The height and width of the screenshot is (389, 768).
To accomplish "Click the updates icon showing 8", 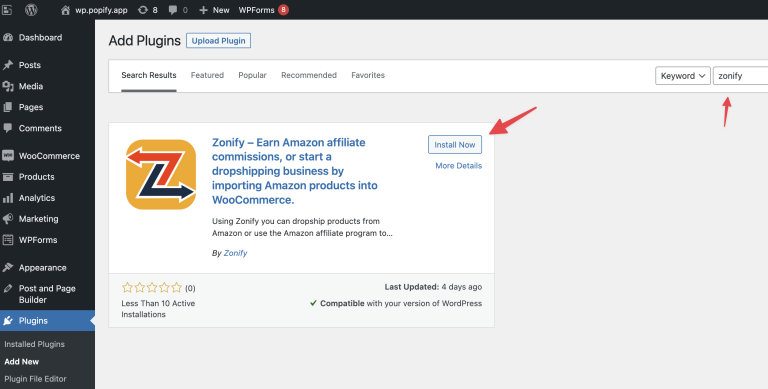I will point(148,10).
